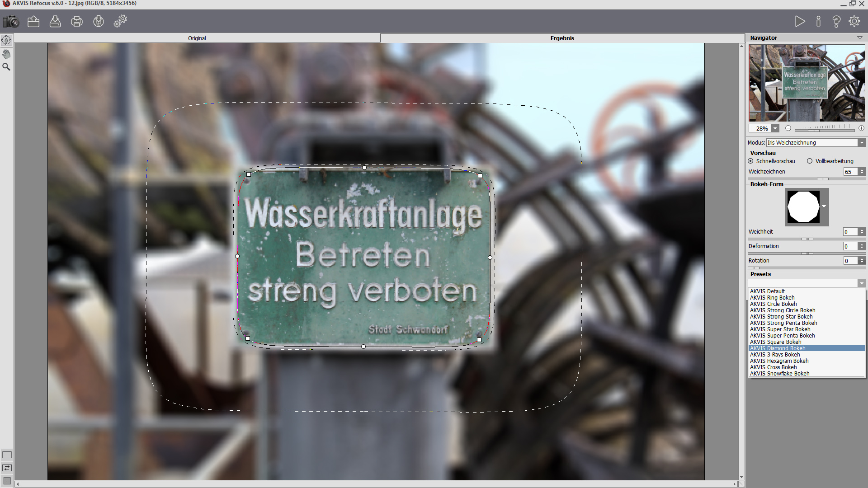Open the zoom percentage dropdown

775,129
